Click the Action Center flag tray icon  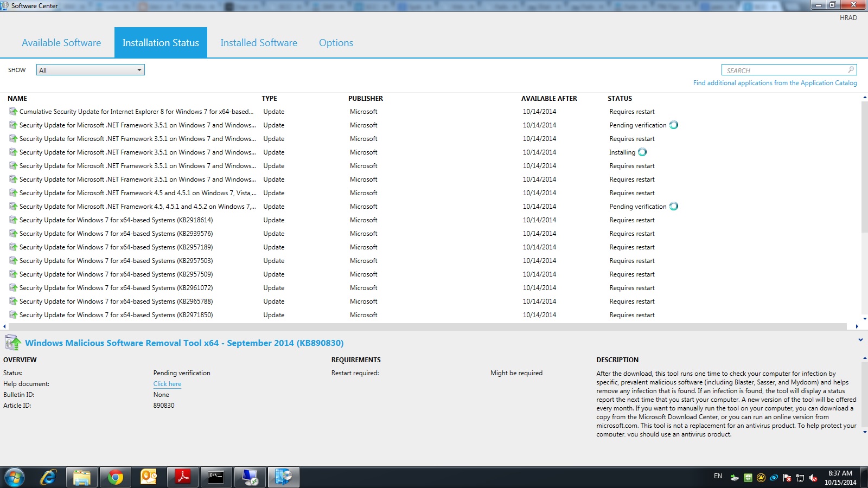click(787, 478)
